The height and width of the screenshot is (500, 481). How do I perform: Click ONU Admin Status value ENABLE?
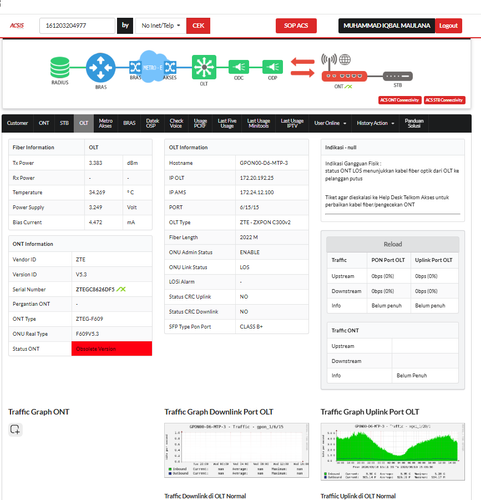pos(250,252)
